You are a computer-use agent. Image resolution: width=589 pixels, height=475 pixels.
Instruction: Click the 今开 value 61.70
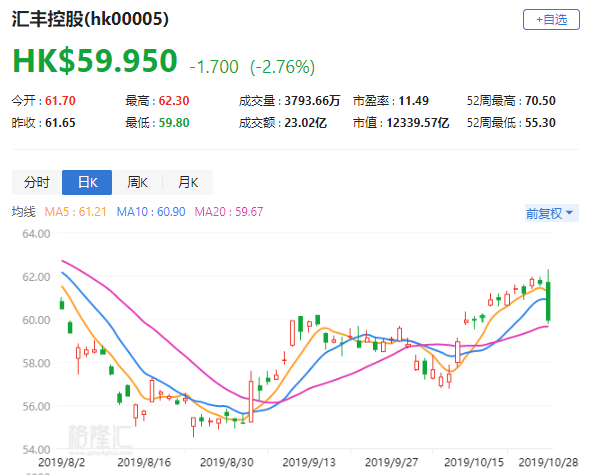(x=60, y=101)
